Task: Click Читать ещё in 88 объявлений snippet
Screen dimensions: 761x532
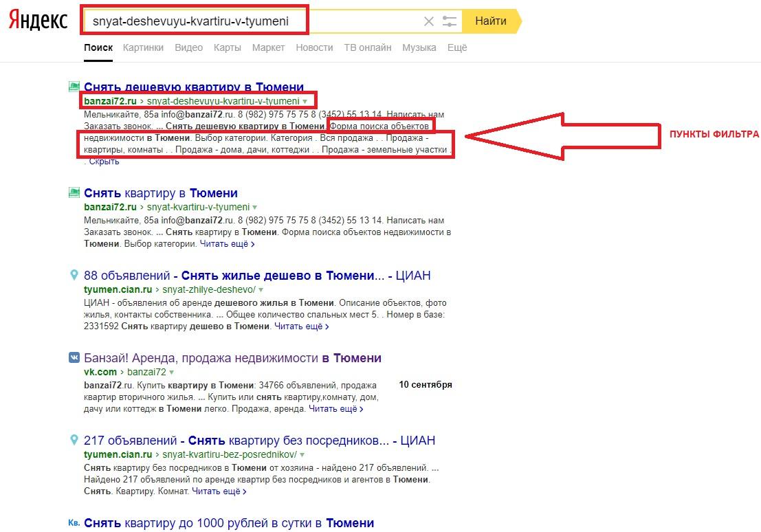Action: point(302,326)
